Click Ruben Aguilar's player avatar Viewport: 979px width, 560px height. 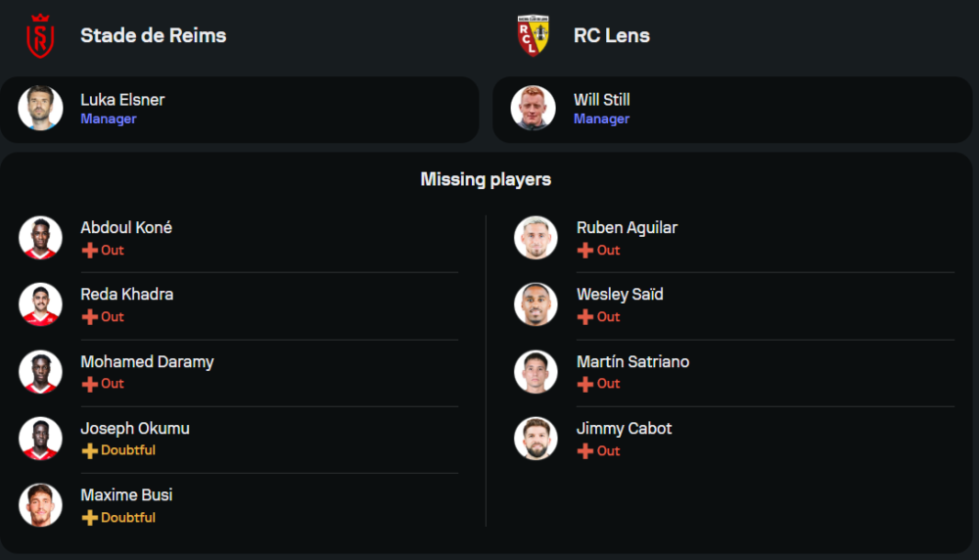pos(536,238)
